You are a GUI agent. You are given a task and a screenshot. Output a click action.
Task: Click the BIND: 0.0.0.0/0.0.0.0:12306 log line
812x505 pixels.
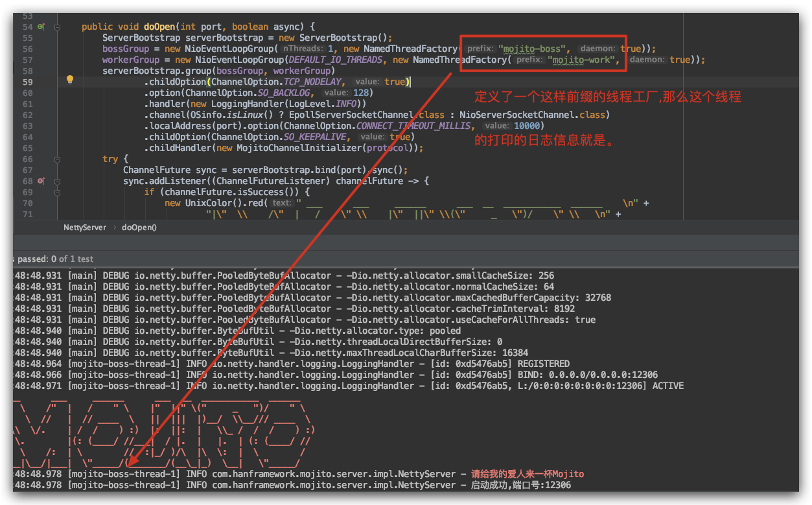[x=336, y=375]
